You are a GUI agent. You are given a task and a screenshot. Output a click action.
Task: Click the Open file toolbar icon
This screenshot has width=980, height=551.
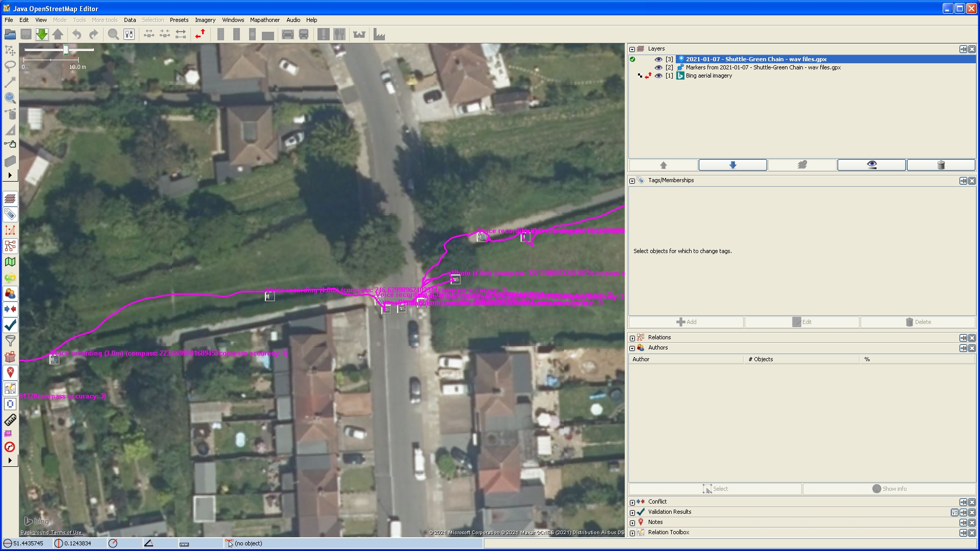(x=10, y=35)
